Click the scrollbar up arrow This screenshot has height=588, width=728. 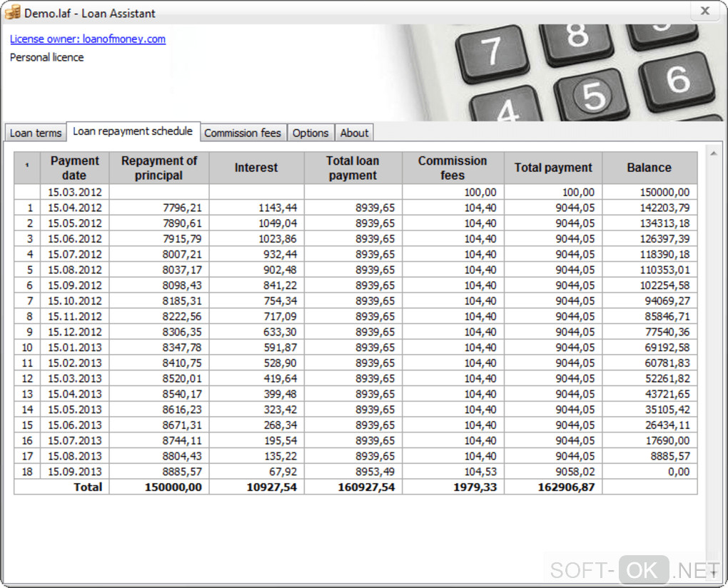pyautogui.click(x=713, y=153)
